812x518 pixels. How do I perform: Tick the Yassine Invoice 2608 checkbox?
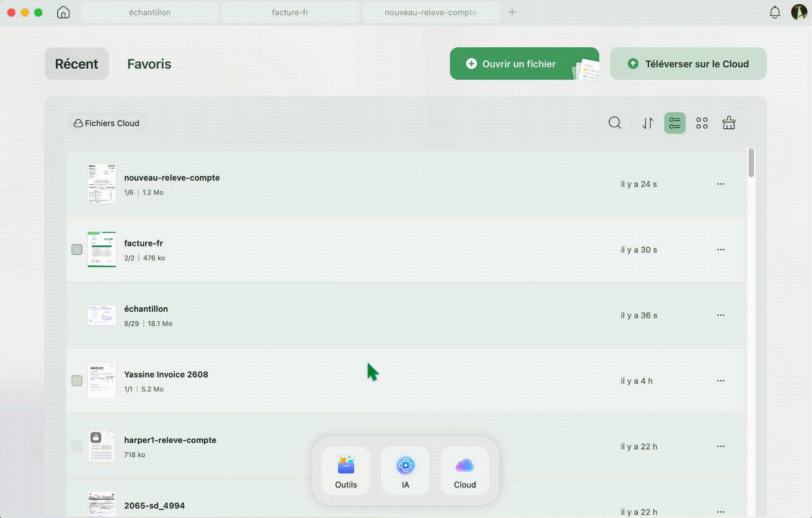click(77, 381)
